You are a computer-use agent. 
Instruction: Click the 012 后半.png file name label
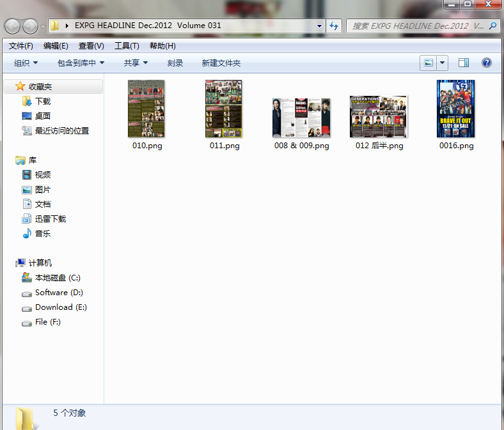click(x=379, y=146)
